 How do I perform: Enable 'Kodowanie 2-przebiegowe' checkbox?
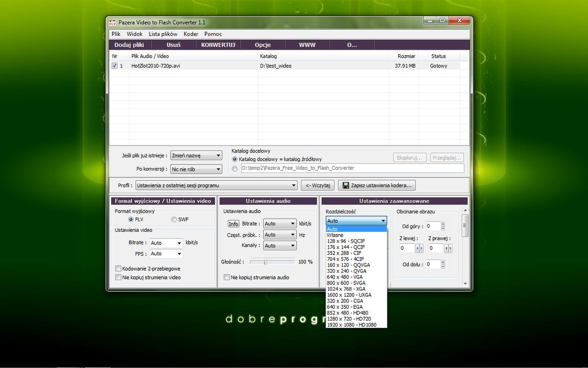119,269
